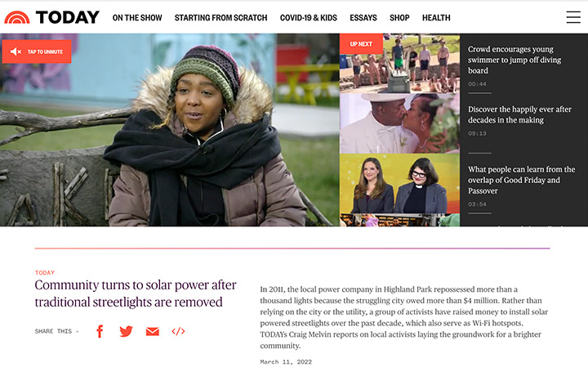Get embed code with the brackets icon
This screenshot has height=376, width=588.
178,331
